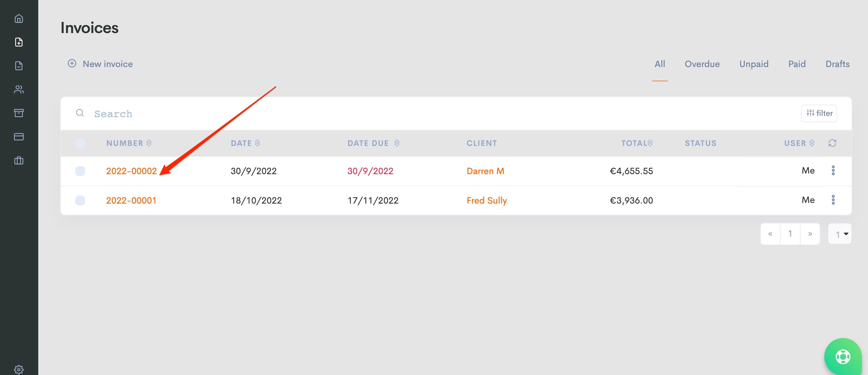Check the box for invoice 2022-00001
Viewport: 868px width, 375px height.
80,201
